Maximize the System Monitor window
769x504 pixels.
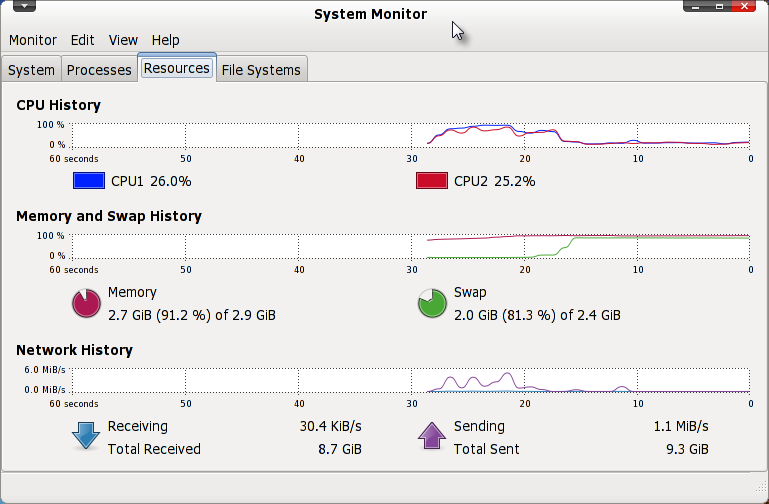click(x=719, y=6)
